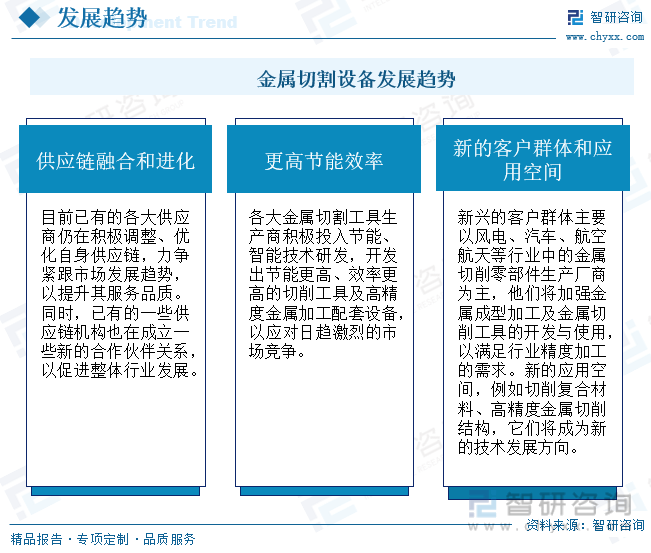
Task: Select the 新的客户群体和应用空间 header
Action: (x=533, y=158)
